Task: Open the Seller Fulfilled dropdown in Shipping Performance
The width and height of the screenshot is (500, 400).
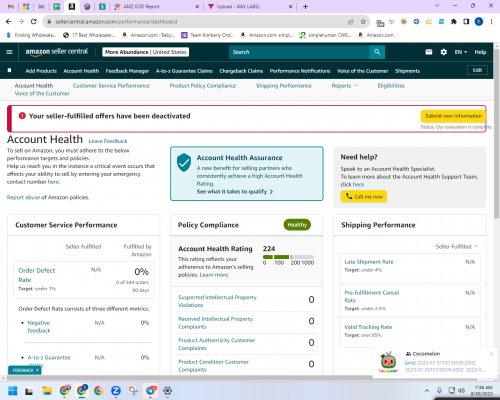Action: [457, 246]
